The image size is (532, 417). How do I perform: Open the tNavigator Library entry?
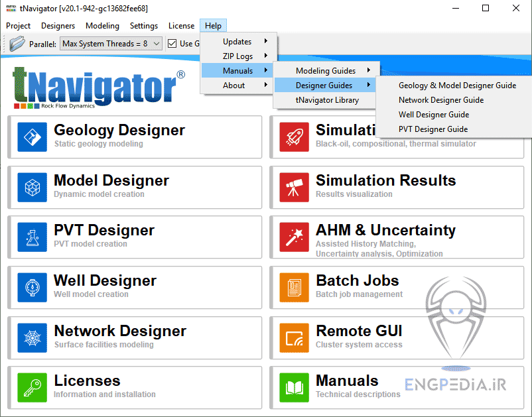(x=325, y=99)
